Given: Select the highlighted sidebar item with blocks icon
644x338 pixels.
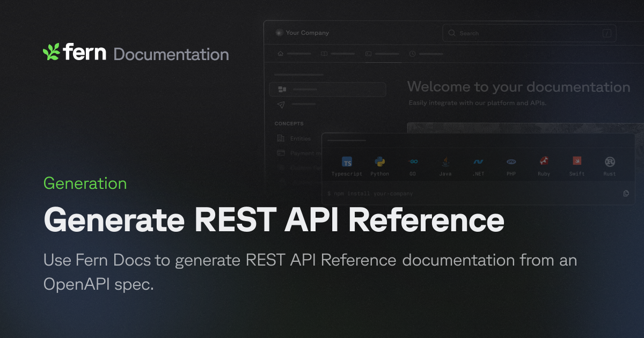Looking at the screenshot, I should pos(327,89).
